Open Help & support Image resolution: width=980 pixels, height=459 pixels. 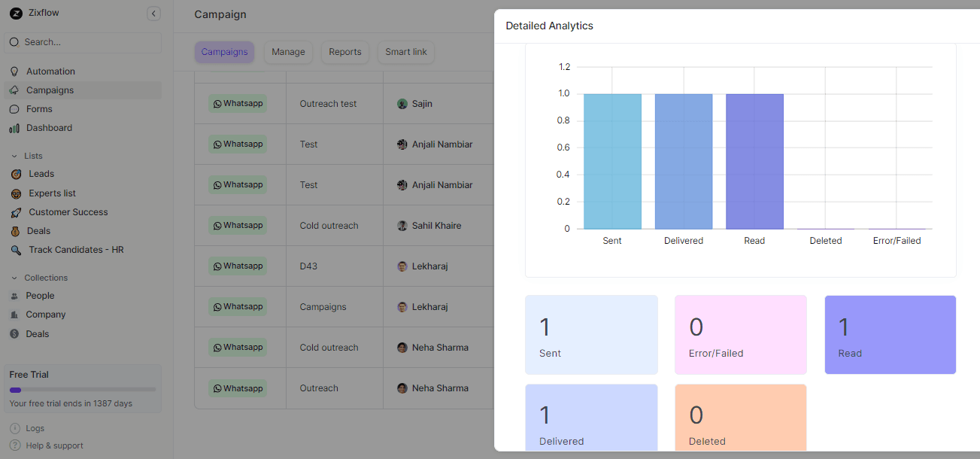(x=53, y=445)
